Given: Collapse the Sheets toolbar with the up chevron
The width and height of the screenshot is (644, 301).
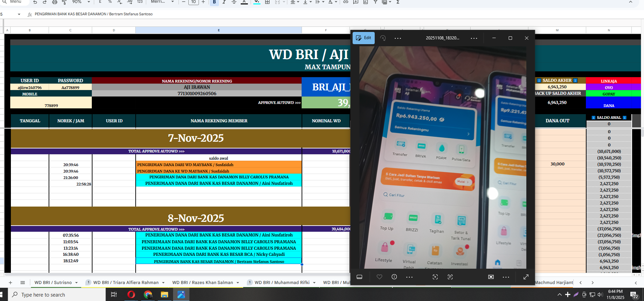Looking at the screenshot, I should (631, 2).
